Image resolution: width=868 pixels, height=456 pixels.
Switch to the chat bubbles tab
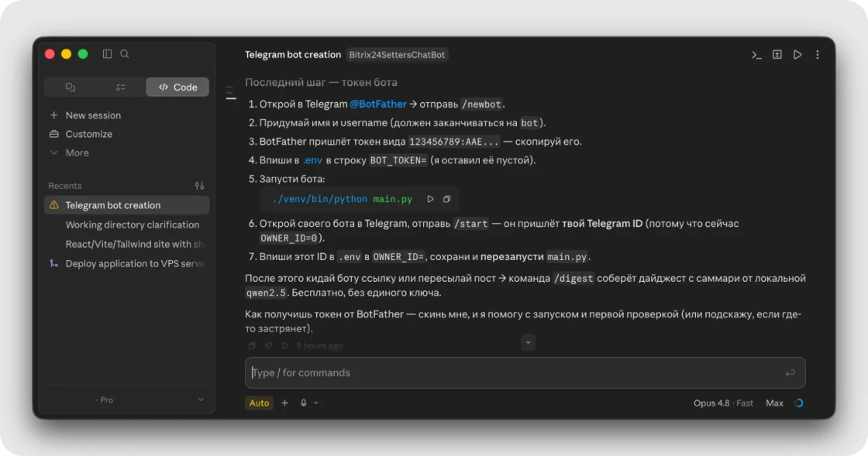pos(71,87)
